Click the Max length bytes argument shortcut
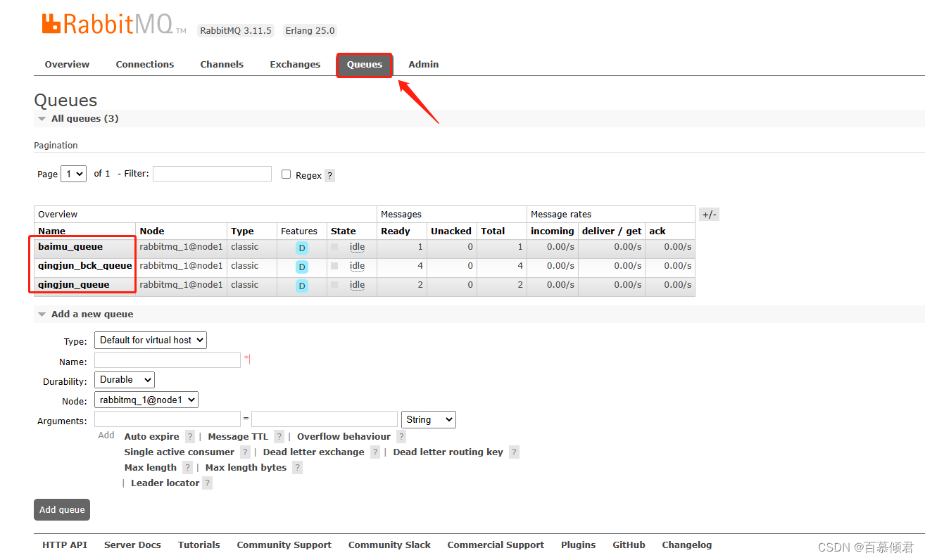925x560 pixels. (x=246, y=468)
